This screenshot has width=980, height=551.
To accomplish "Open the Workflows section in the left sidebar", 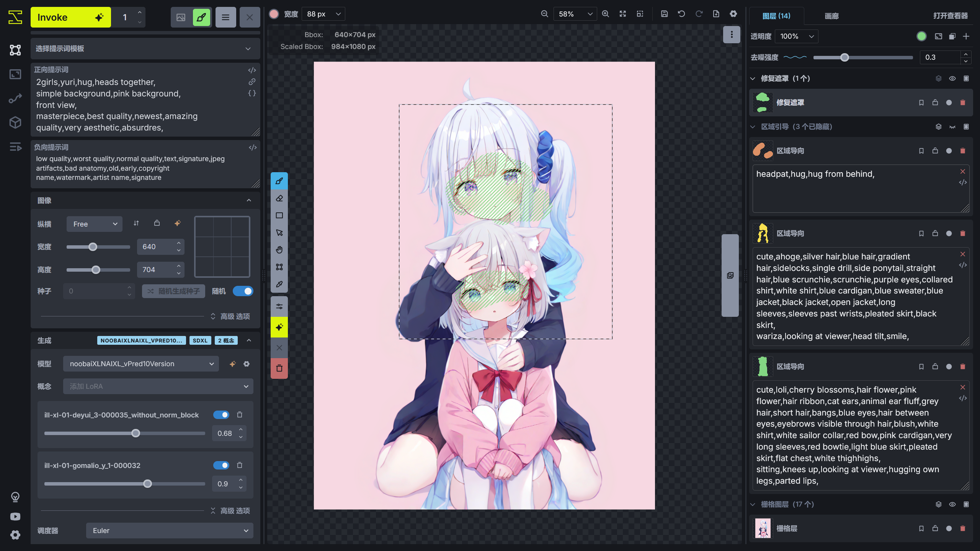I will pyautogui.click(x=15, y=98).
